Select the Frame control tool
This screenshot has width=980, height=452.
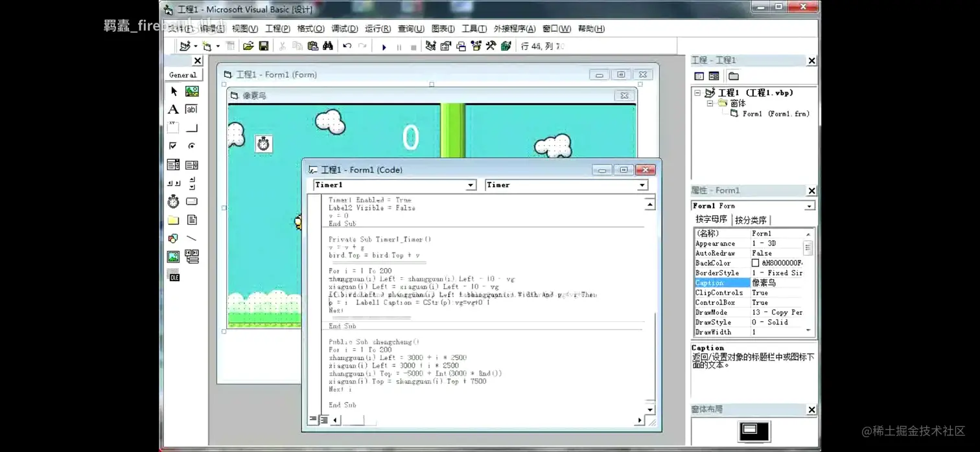(x=174, y=128)
